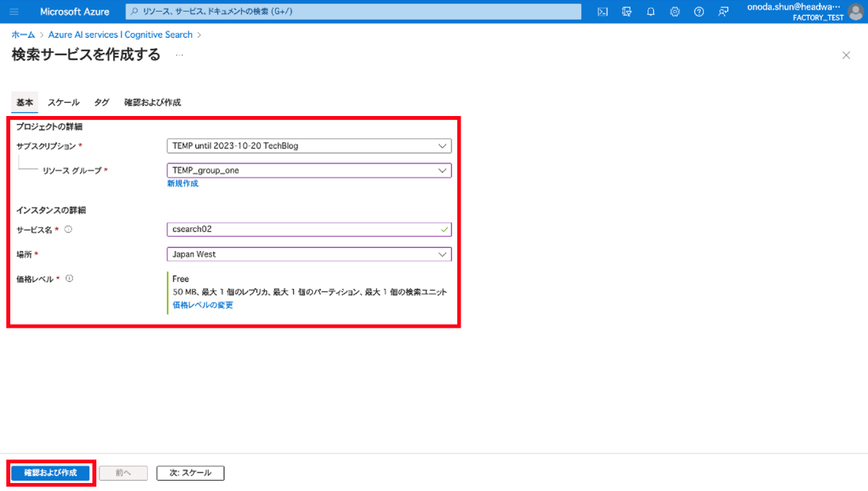Open the directory and subscription filter icon
This screenshot has height=491, width=868.
[626, 12]
